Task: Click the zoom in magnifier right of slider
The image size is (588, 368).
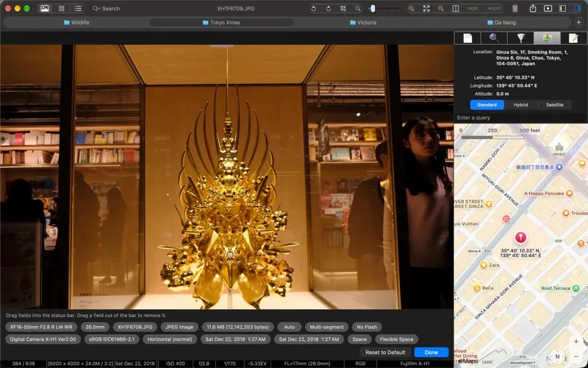Action: (x=412, y=8)
